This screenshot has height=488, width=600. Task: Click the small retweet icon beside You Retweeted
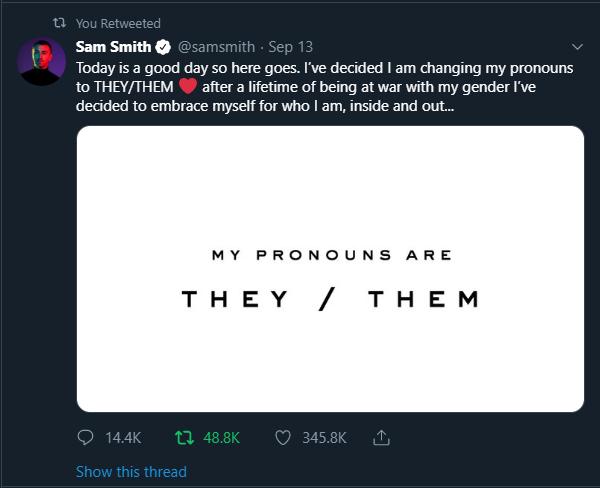coord(59,23)
